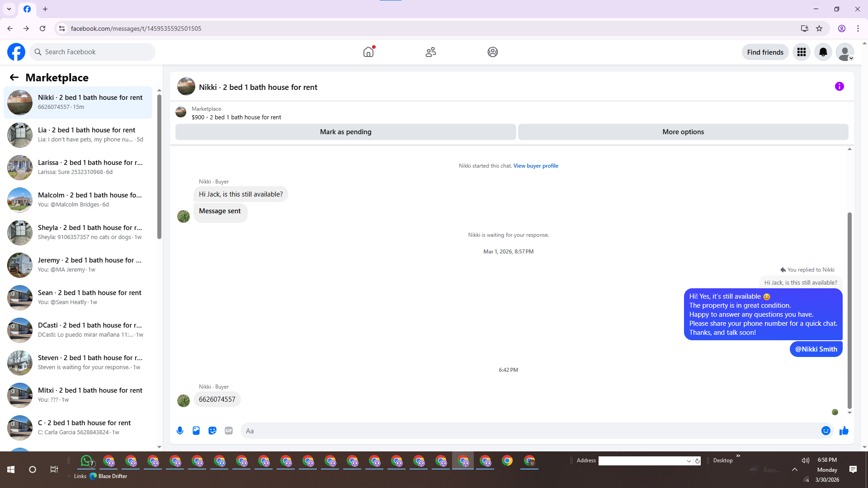
Task: Click More options for the listing
Action: point(683,132)
